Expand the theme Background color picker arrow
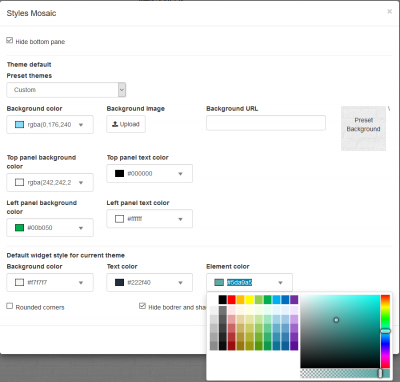Image resolution: width=400 pixels, height=382 pixels. coord(81,125)
